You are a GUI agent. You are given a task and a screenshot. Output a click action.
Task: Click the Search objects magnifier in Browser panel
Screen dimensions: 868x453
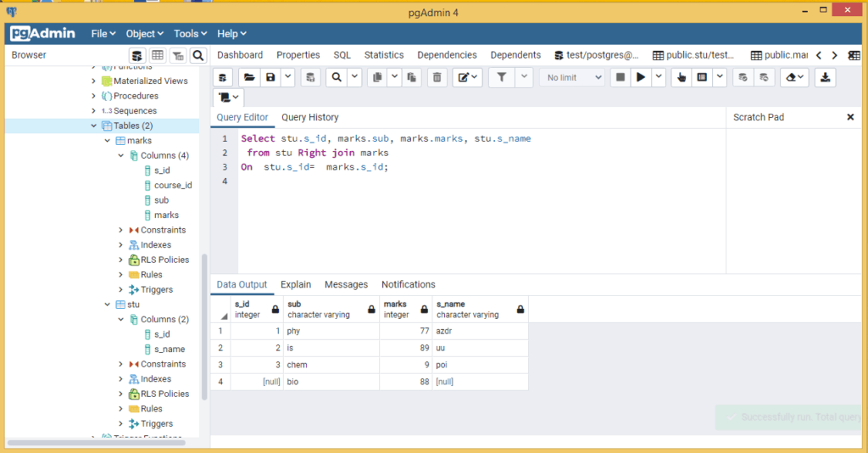point(198,55)
